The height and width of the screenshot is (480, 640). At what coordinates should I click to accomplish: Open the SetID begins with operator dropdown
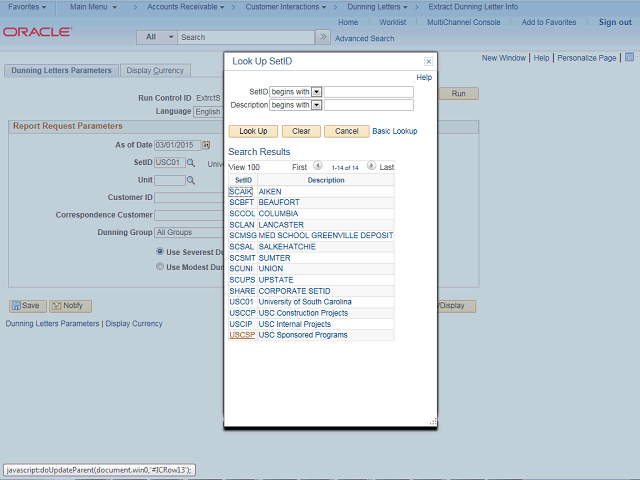[x=317, y=92]
